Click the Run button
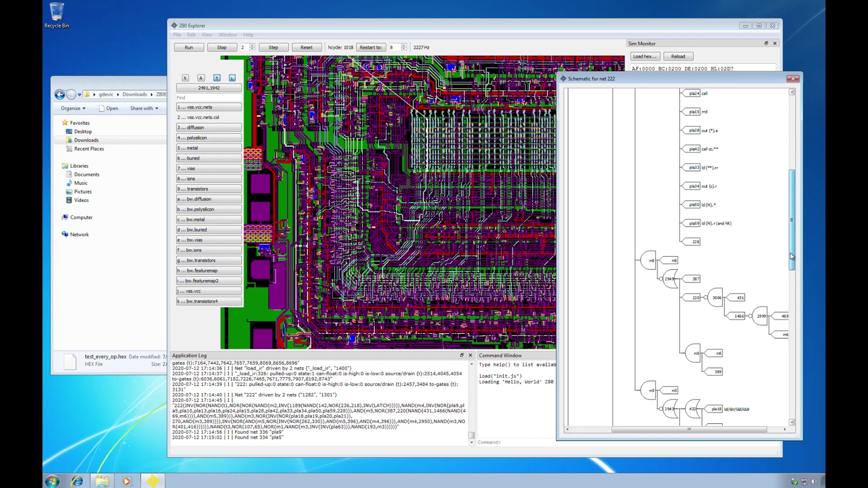Viewport: 868px width, 488px height. [x=189, y=47]
